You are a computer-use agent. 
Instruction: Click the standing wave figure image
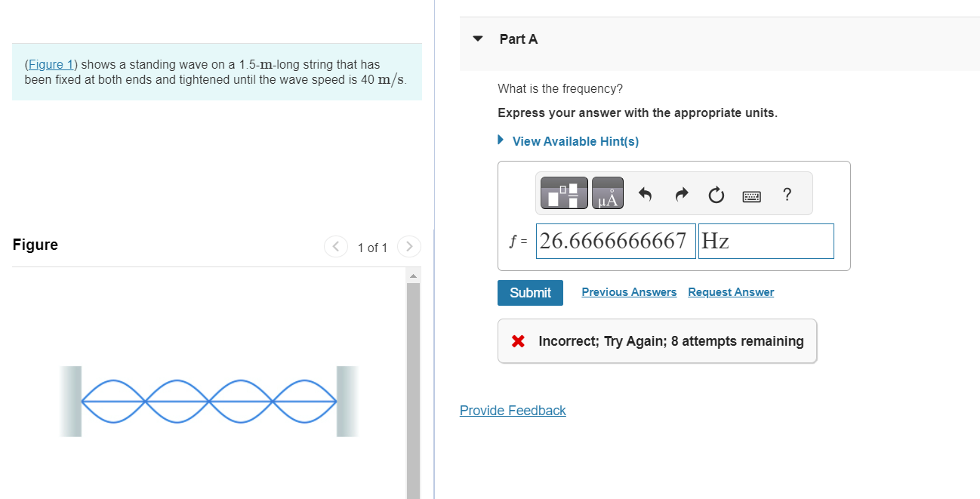(209, 401)
